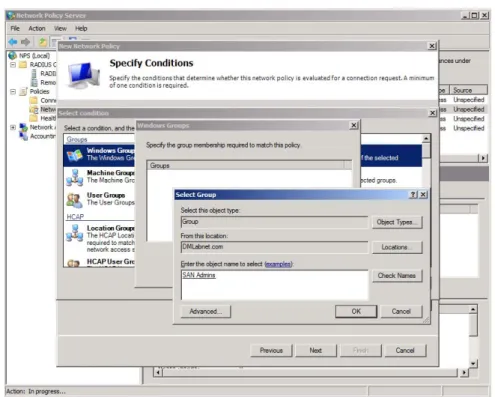Click the Policies folder icon in tree

24,91
